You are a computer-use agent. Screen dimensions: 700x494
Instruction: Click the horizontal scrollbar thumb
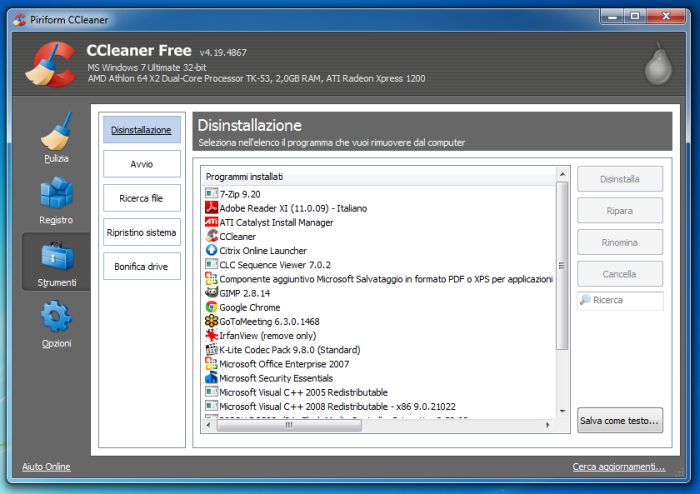tap(289, 425)
